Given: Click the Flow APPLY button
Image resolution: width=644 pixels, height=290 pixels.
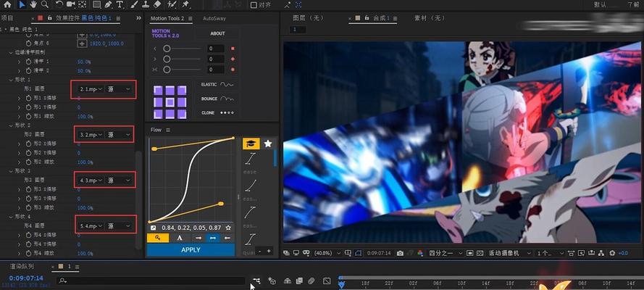Looking at the screenshot, I should pyautogui.click(x=191, y=249).
